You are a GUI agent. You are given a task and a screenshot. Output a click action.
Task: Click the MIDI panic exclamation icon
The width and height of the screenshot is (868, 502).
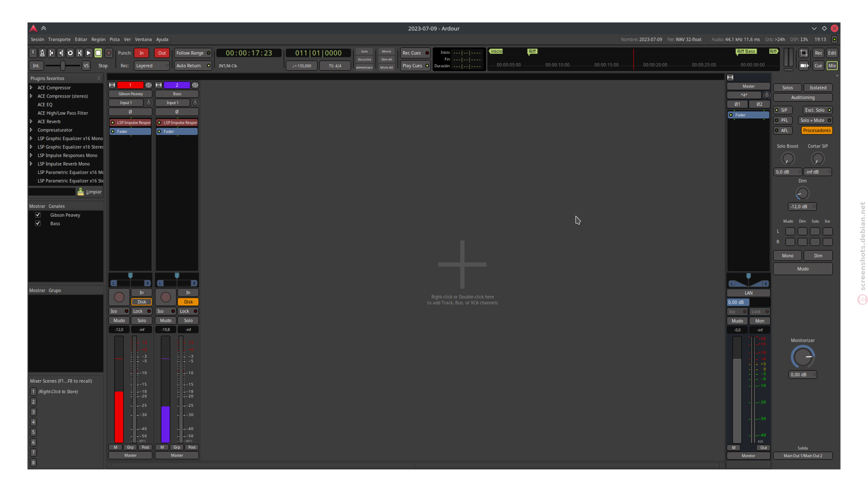(33, 53)
